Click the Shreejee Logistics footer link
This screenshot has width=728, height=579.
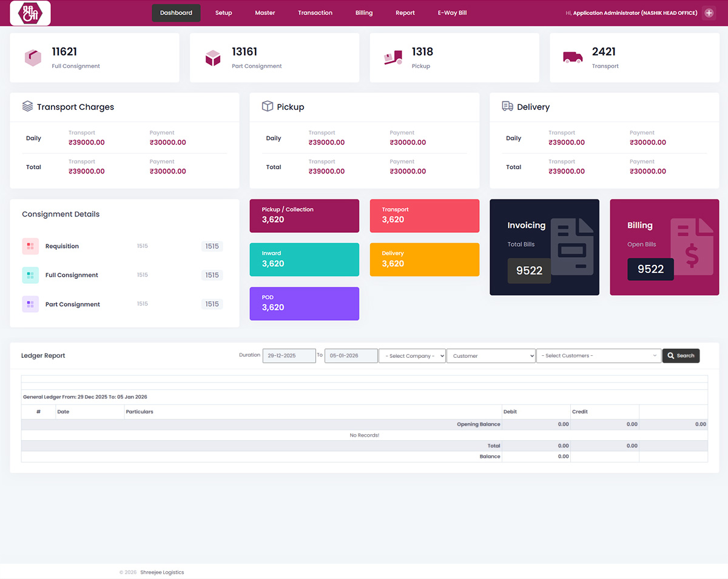162,572
